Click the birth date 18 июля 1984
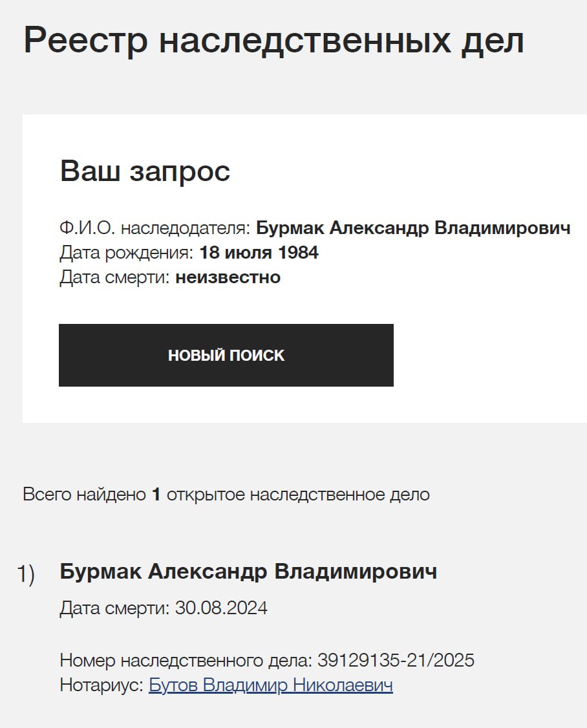Viewport: 587px width, 728px height. point(259,253)
